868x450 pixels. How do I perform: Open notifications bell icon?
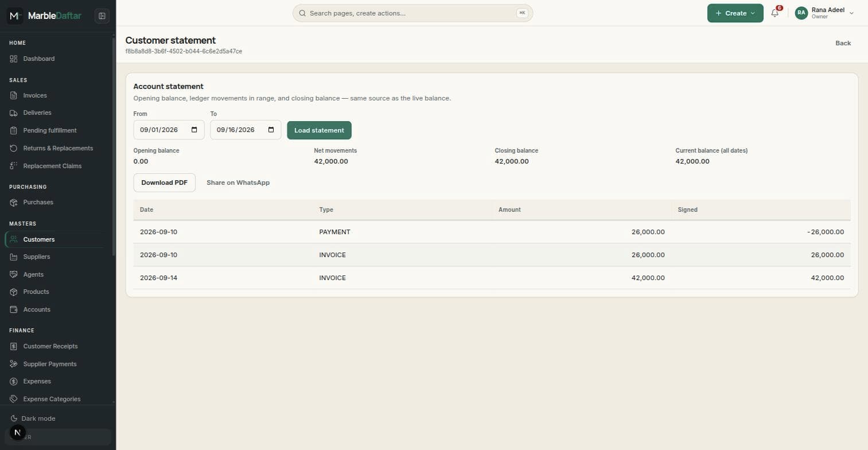pyautogui.click(x=774, y=13)
